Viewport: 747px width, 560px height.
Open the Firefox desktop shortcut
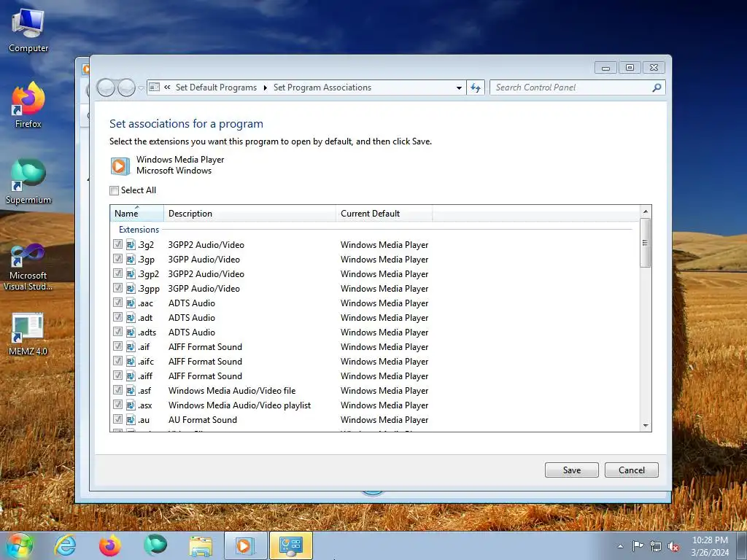tap(28, 106)
